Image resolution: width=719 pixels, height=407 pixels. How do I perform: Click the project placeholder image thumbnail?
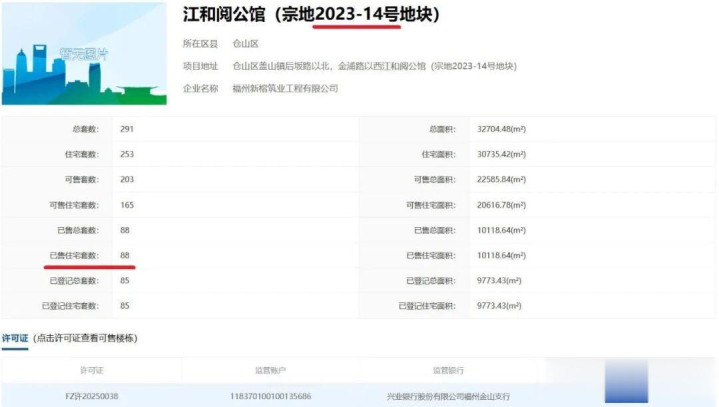84,54
